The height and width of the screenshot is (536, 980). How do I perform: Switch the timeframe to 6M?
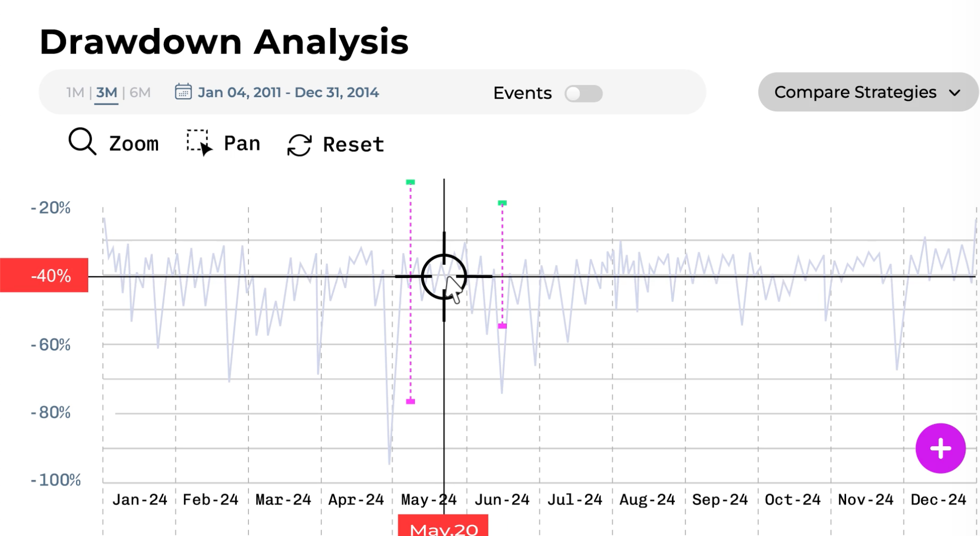coord(139,91)
